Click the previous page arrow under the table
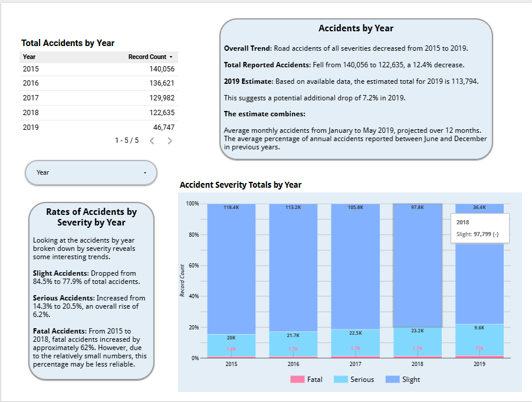 152,140
